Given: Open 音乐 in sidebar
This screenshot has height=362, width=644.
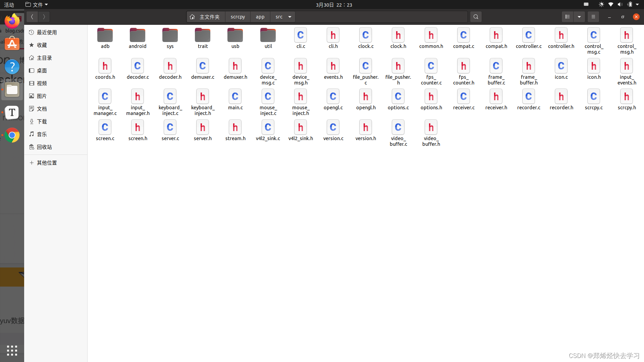Looking at the screenshot, I should point(56,134).
